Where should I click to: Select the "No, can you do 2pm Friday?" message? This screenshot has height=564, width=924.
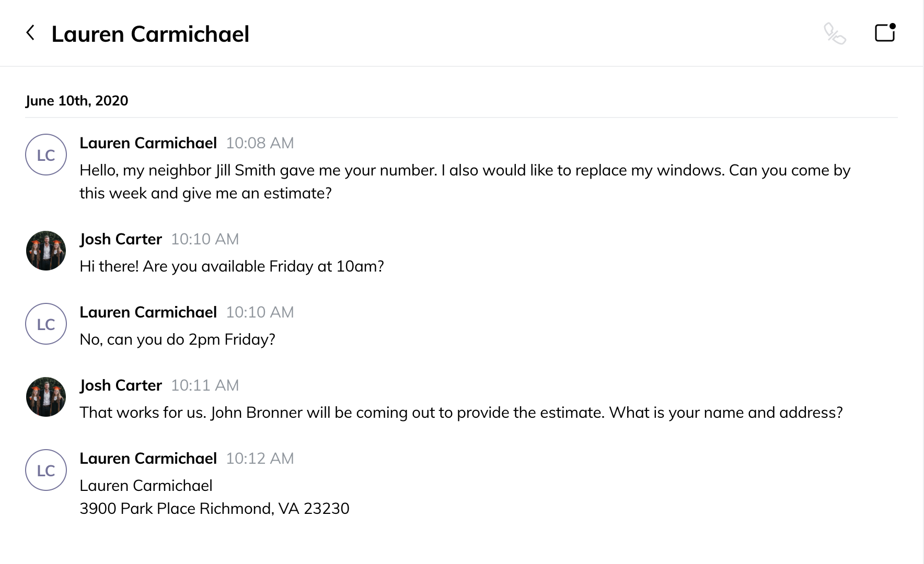pos(177,339)
